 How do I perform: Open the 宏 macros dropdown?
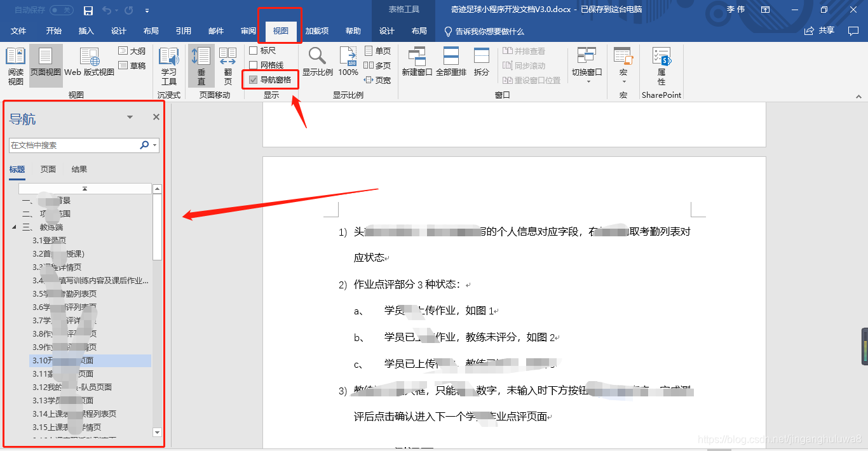coord(623,65)
